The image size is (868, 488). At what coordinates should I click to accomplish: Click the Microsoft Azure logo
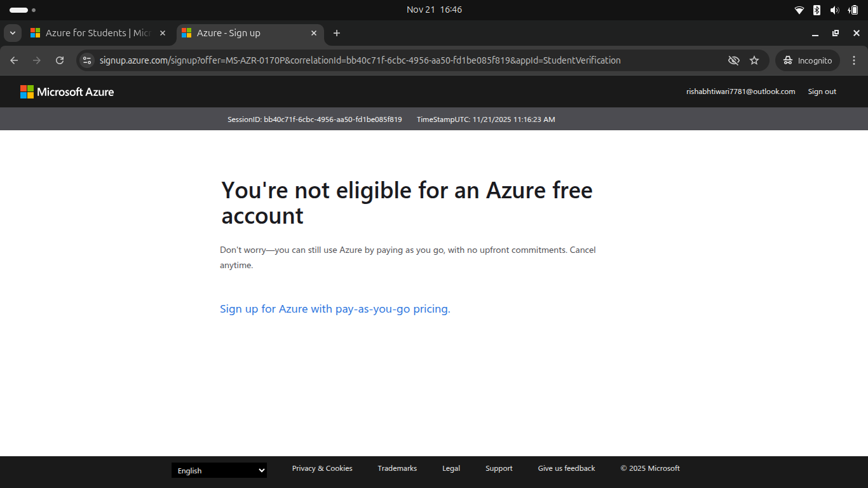pyautogui.click(x=67, y=91)
